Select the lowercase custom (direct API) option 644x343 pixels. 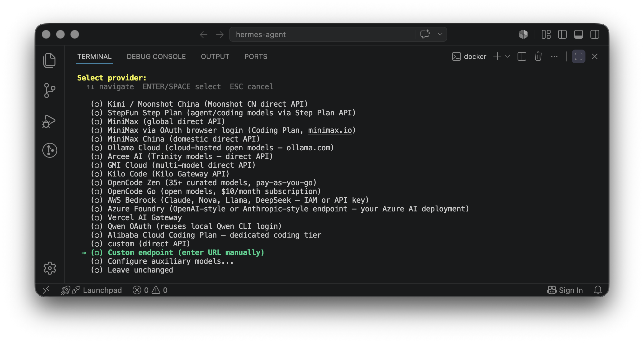[140, 244]
